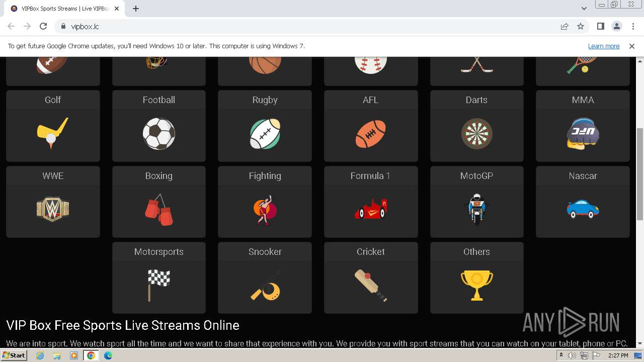644x362 pixels.
Task: Open the Golf category link
Action: pos(53,100)
